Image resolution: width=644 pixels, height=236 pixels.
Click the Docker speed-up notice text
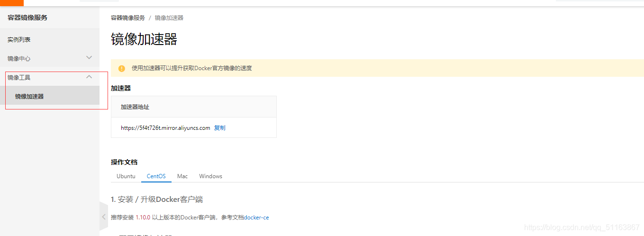(192, 68)
